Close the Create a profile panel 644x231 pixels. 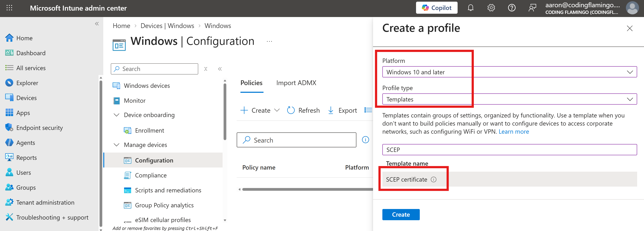point(629,28)
